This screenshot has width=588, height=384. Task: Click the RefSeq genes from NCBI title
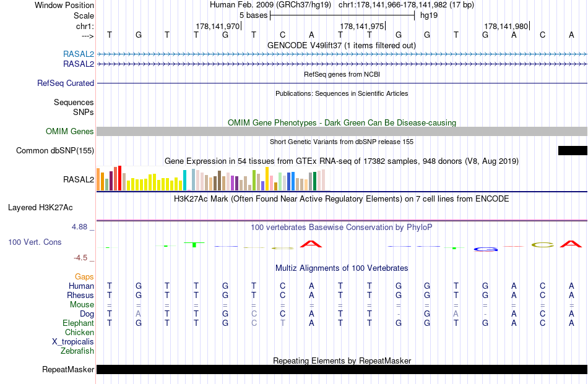point(342,74)
